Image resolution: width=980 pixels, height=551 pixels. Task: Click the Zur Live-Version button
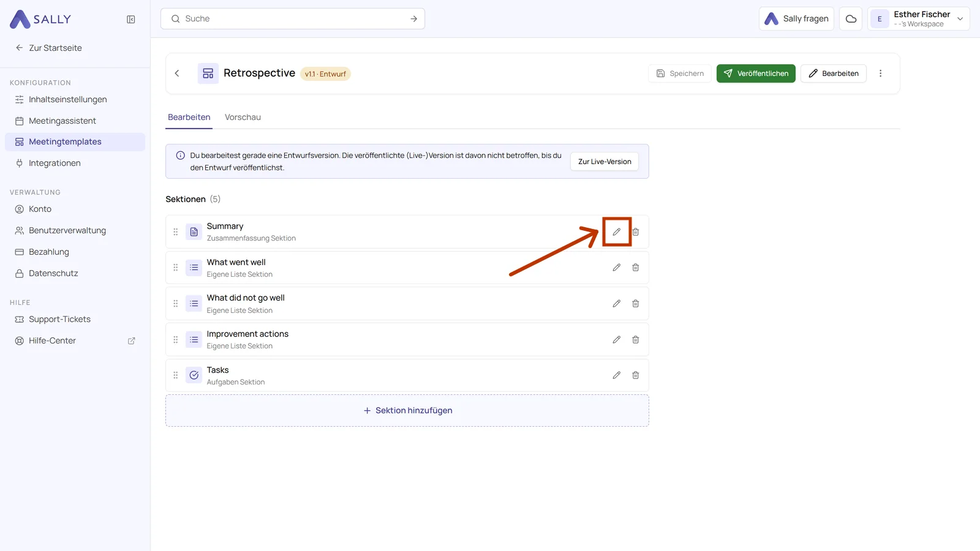coord(605,162)
